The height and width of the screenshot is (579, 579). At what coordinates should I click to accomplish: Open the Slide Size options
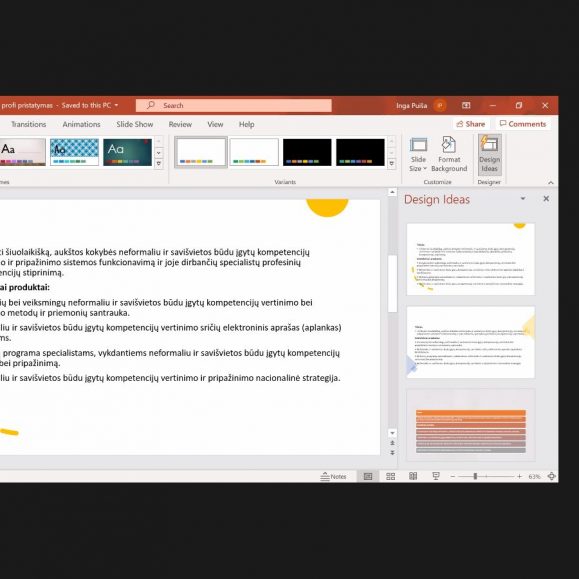[x=418, y=154]
